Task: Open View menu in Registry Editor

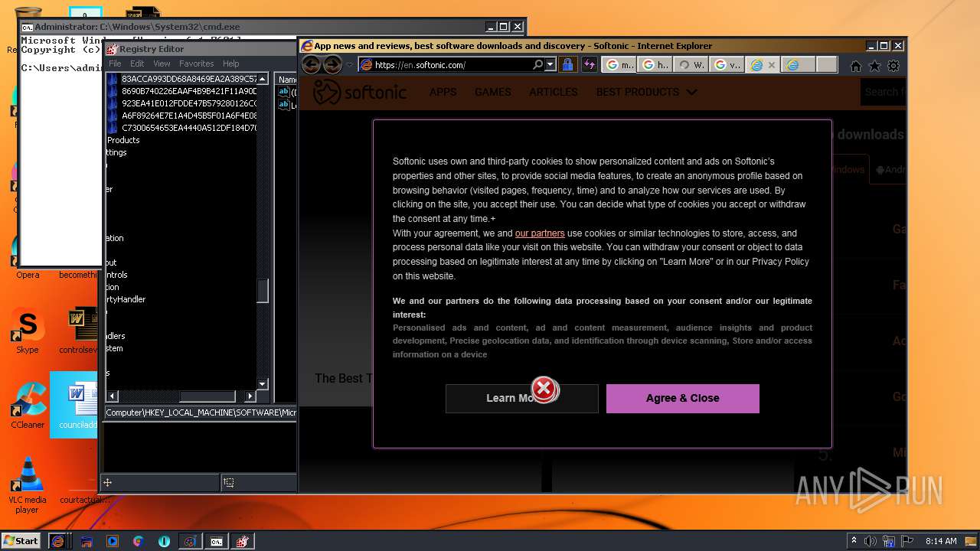Action: [x=162, y=64]
